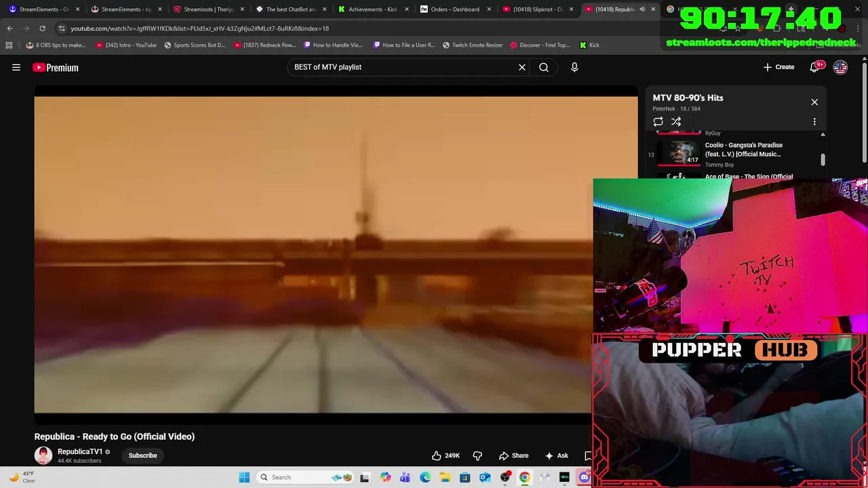Screen dimensions: 868x488
Task: Close the MTV 80-90's Hits playlist panel
Action: pos(814,102)
